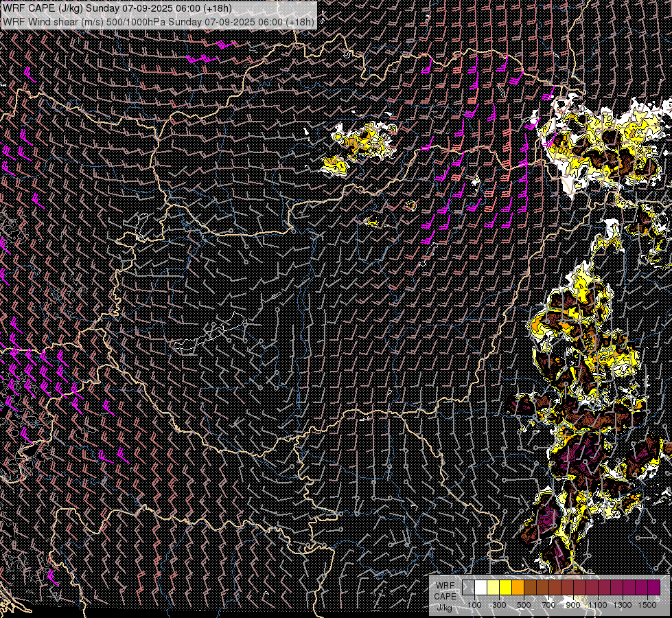This screenshot has width=672, height=618.
Task: Select the orange 400–500 legend swatch
Action: click(x=518, y=587)
